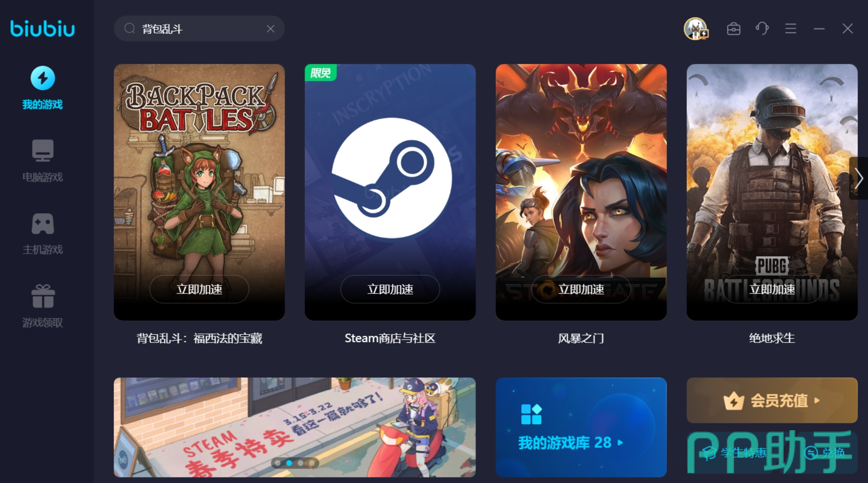Open Steam spring sale banner
The height and width of the screenshot is (483, 868).
(x=295, y=427)
